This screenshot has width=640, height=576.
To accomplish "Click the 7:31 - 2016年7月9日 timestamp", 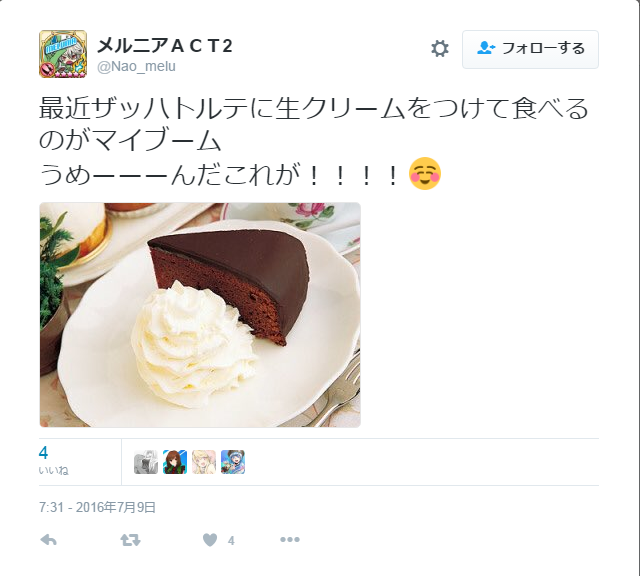I will 97,507.
